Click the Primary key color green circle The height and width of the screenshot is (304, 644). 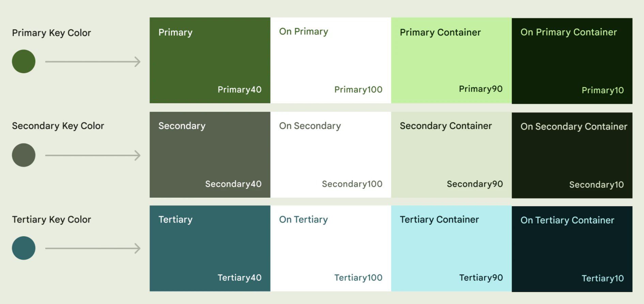24,61
